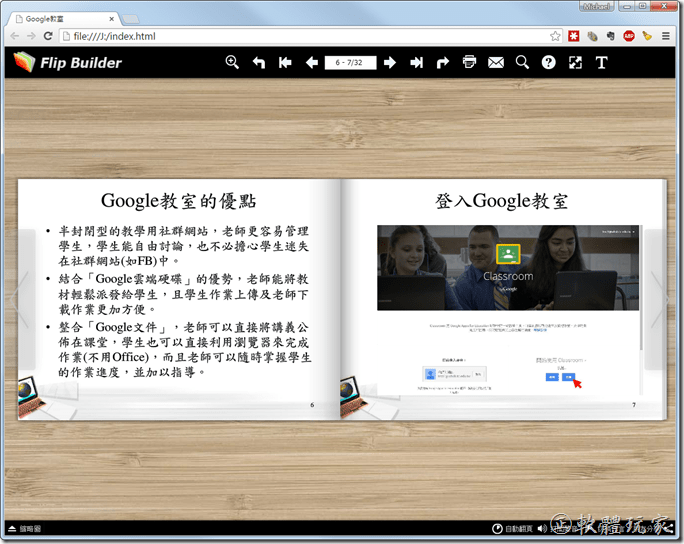Click the forward arrow icon in the Flip Builder toolbar

(443, 62)
